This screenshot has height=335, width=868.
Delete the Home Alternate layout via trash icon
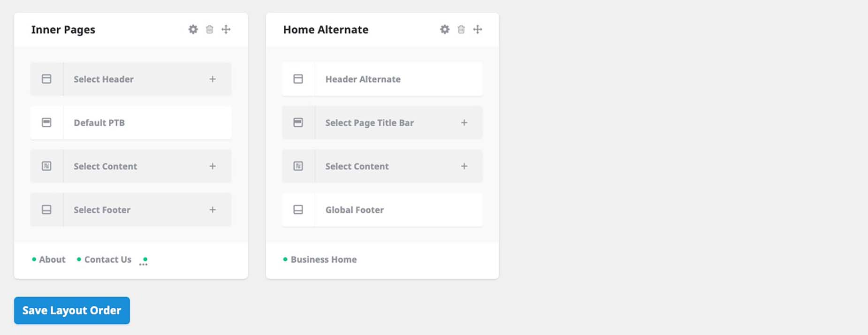pos(461,30)
